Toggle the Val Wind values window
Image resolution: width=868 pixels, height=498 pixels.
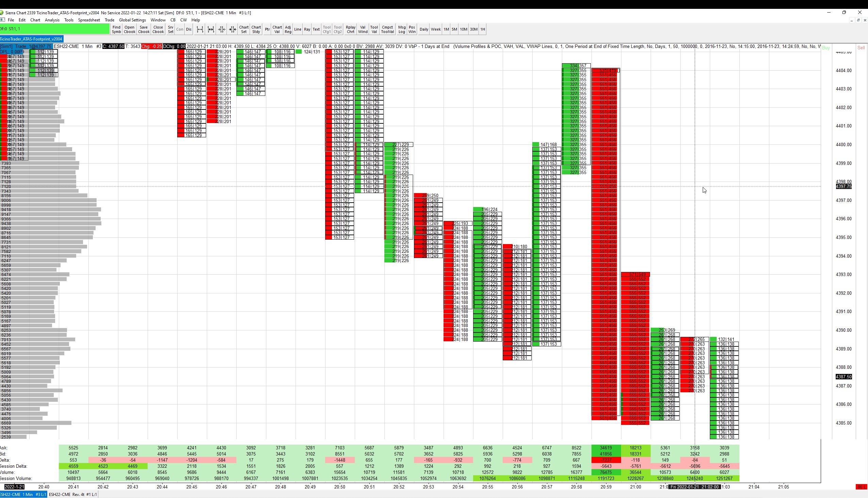pyautogui.click(x=363, y=30)
